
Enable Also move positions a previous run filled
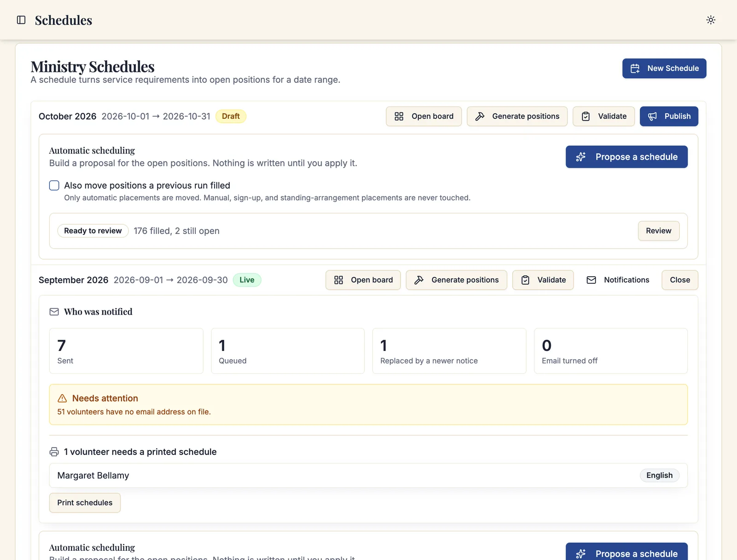(x=54, y=185)
